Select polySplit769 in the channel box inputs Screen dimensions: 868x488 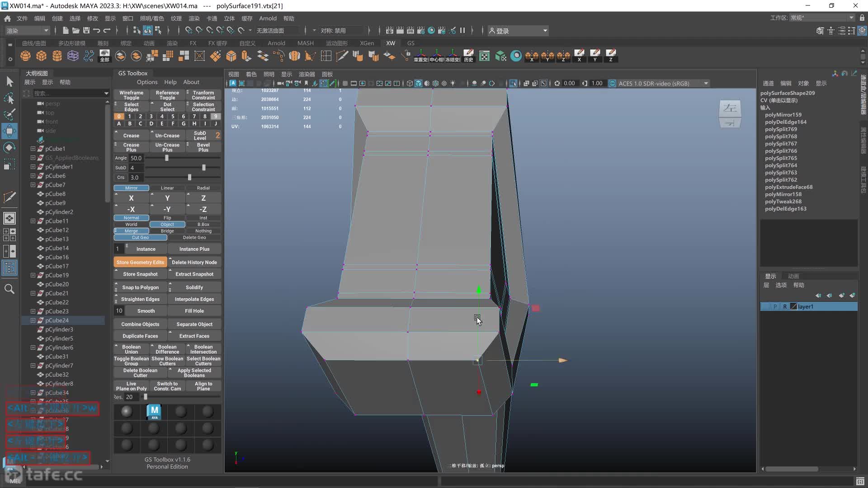click(781, 129)
